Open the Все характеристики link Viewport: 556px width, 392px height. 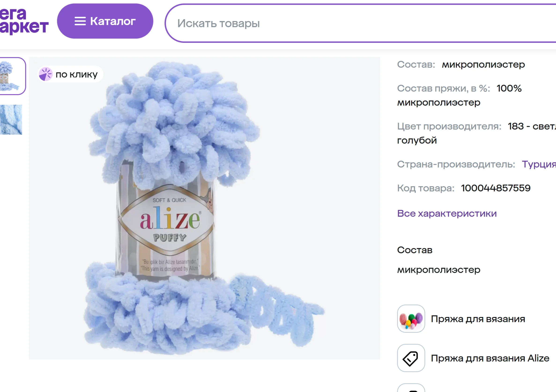point(447,213)
